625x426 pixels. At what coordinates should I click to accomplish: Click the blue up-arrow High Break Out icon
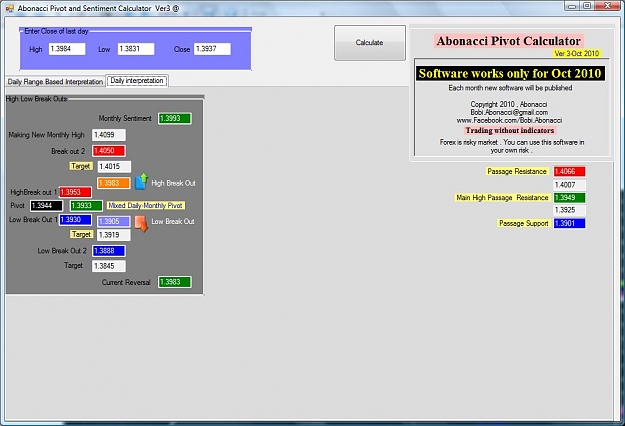pyautogui.click(x=141, y=181)
